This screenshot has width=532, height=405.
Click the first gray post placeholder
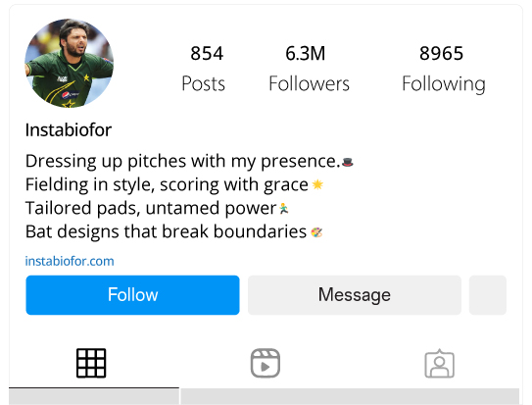pyautogui.click(x=94, y=397)
